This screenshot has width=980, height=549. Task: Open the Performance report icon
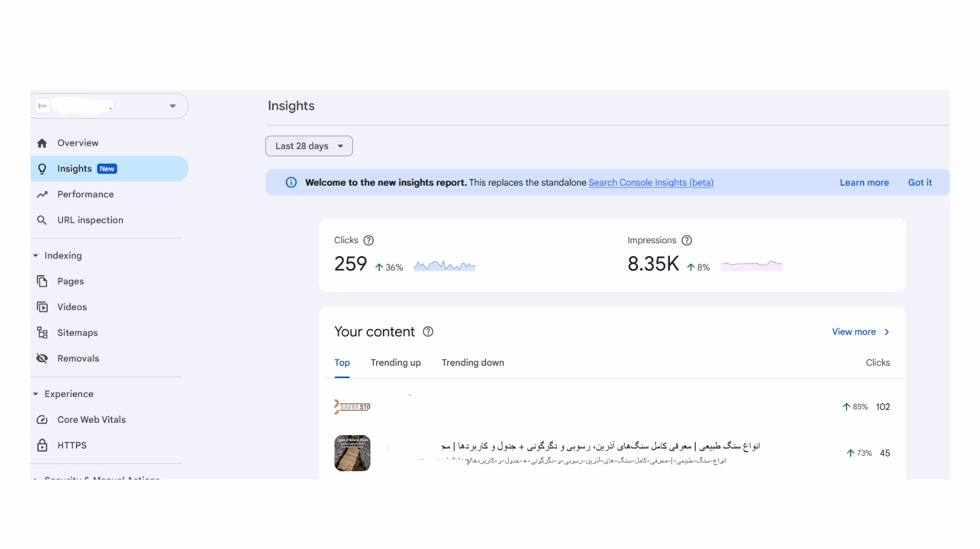coord(42,194)
